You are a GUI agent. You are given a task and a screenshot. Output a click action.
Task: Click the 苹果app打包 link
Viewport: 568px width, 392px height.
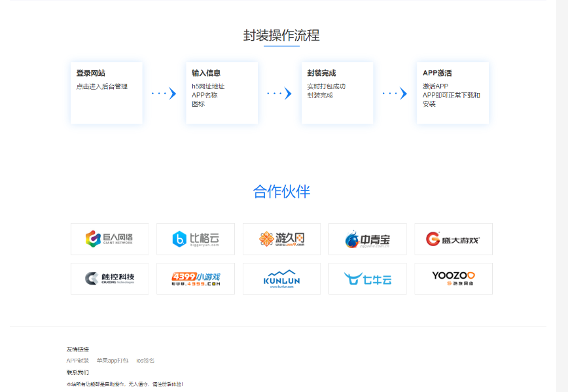pos(113,360)
